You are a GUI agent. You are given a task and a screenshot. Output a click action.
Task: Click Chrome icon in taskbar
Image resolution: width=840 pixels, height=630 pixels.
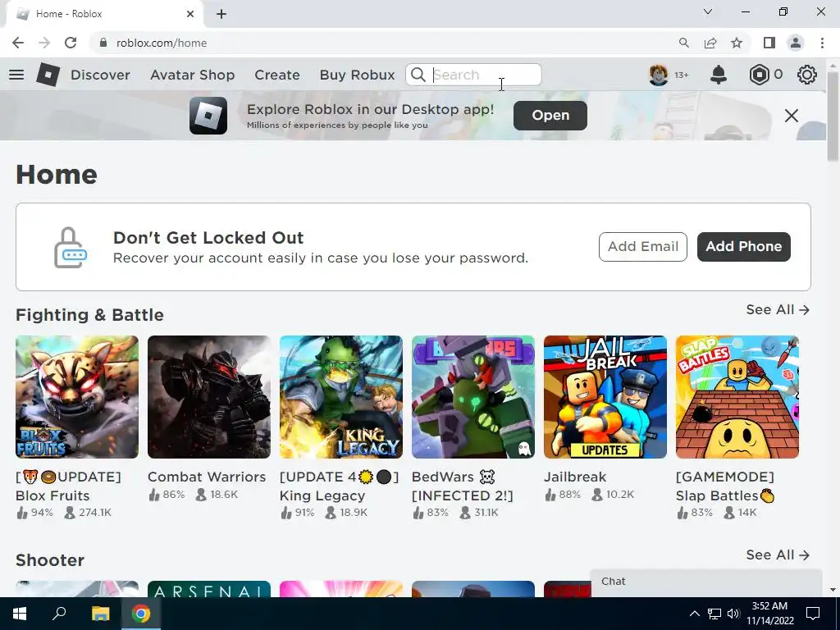[141, 614]
